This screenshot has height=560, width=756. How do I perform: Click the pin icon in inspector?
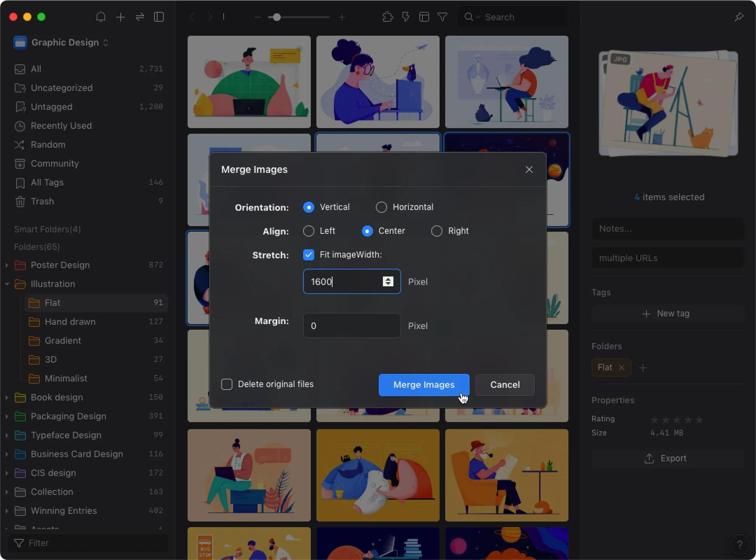[739, 17]
